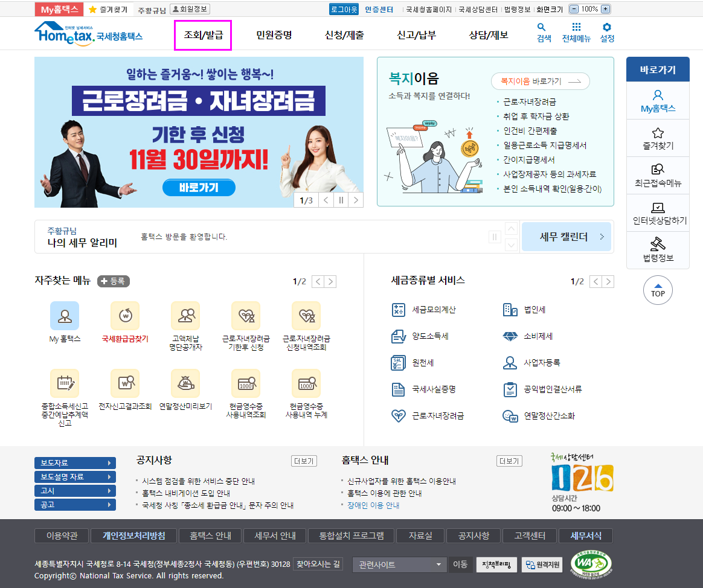Screen dimensions: 703x588
Task: Open the 국세환급금찾기 icon
Action: pos(125,316)
